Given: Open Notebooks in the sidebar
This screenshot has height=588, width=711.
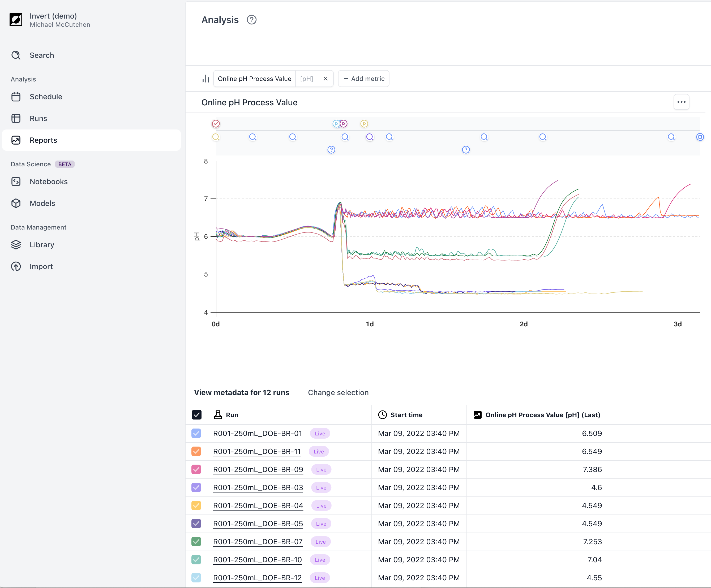Looking at the screenshot, I should pyautogui.click(x=48, y=182).
